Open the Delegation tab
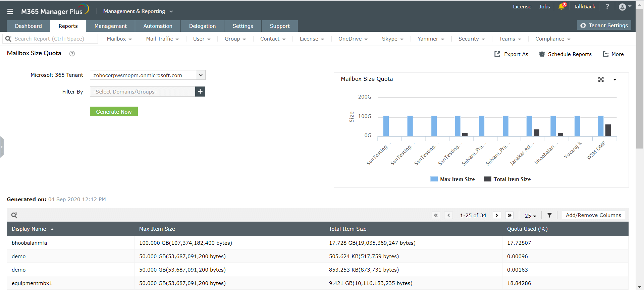This screenshot has width=644, height=290. tap(202, 26)
